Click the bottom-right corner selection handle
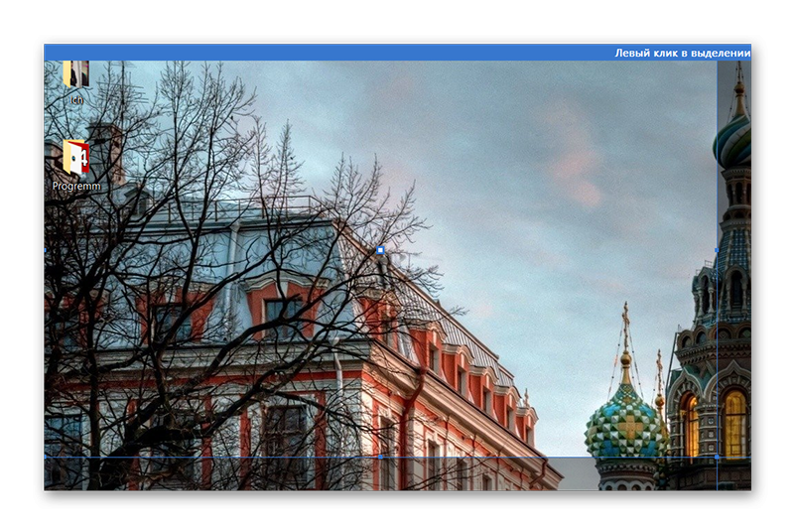The height and width of the screenshot is (532, 794). (x=717, y=458)
